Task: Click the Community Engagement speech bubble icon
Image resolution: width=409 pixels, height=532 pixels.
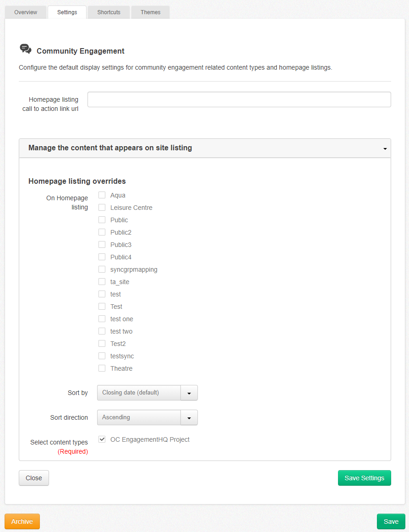Action: (26, 48)
